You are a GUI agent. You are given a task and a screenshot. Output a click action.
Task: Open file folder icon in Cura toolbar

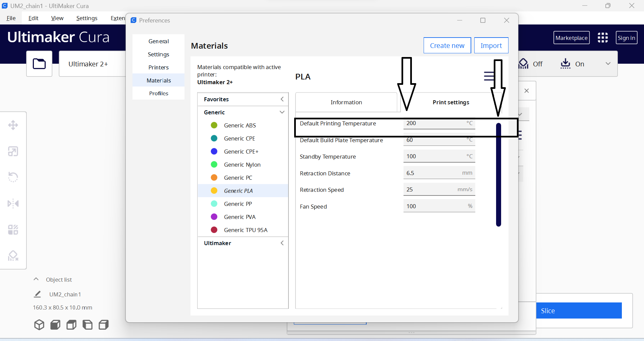[x=39, y=64]
